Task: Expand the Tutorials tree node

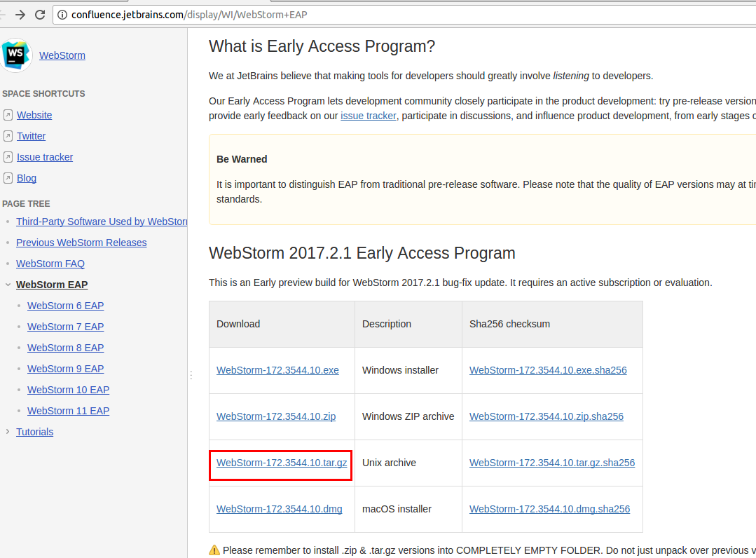Action: coord(8,432)
